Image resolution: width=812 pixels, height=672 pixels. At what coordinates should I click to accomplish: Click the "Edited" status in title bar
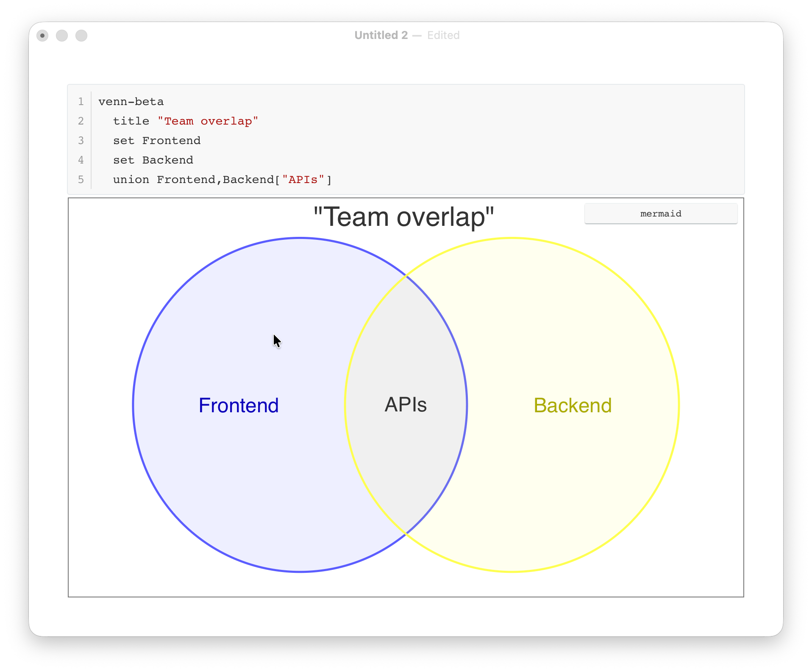click(443, 35)
